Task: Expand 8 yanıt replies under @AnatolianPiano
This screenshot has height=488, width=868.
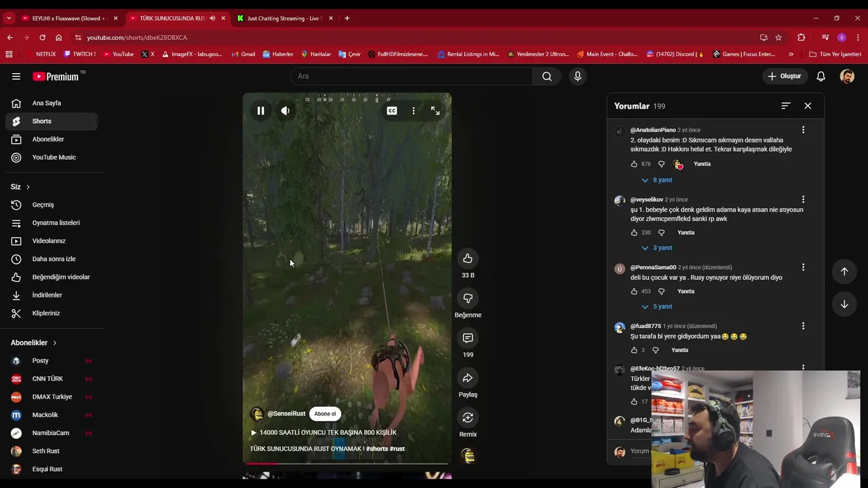Action: pyautogui.click(x=656, y=180)
